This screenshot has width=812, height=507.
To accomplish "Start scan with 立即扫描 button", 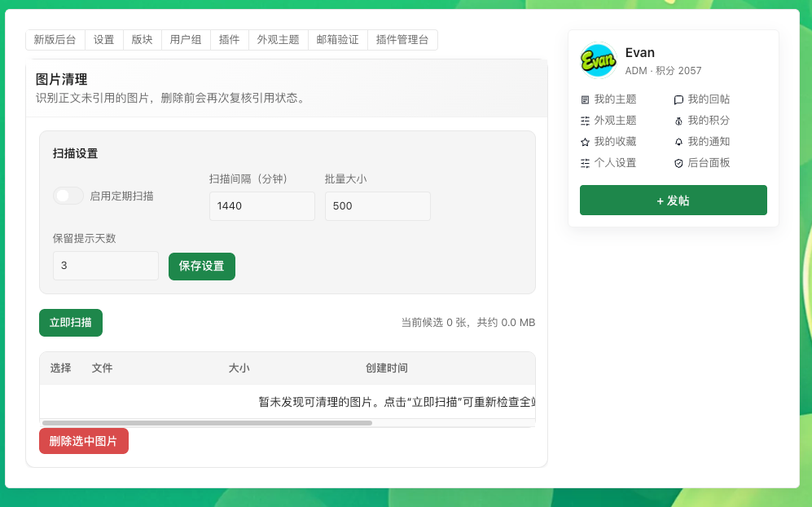I will 71,323.
